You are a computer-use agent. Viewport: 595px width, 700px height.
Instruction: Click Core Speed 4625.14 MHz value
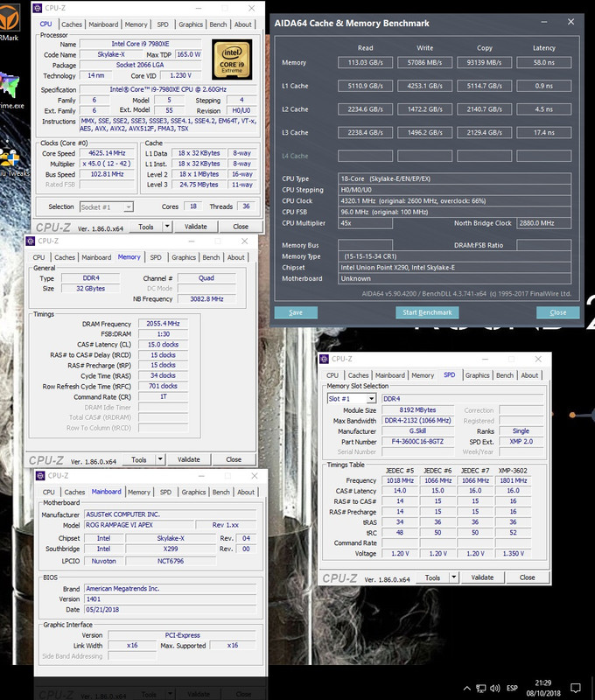click(107, 153)
